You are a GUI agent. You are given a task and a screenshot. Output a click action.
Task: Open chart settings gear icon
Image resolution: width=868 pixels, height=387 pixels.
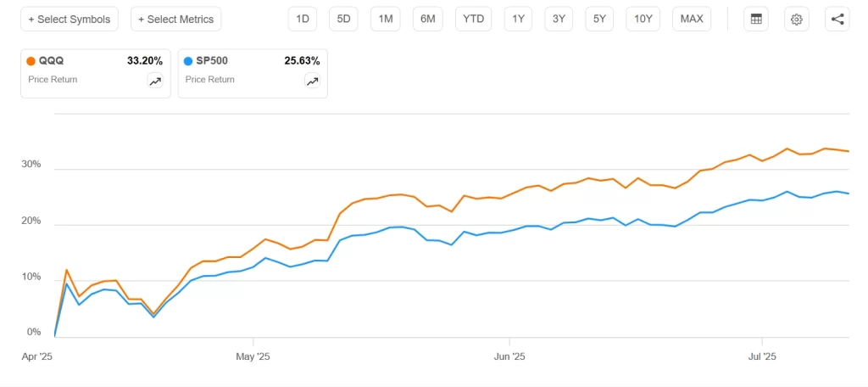pyautogui.click(x=796, y=19)
